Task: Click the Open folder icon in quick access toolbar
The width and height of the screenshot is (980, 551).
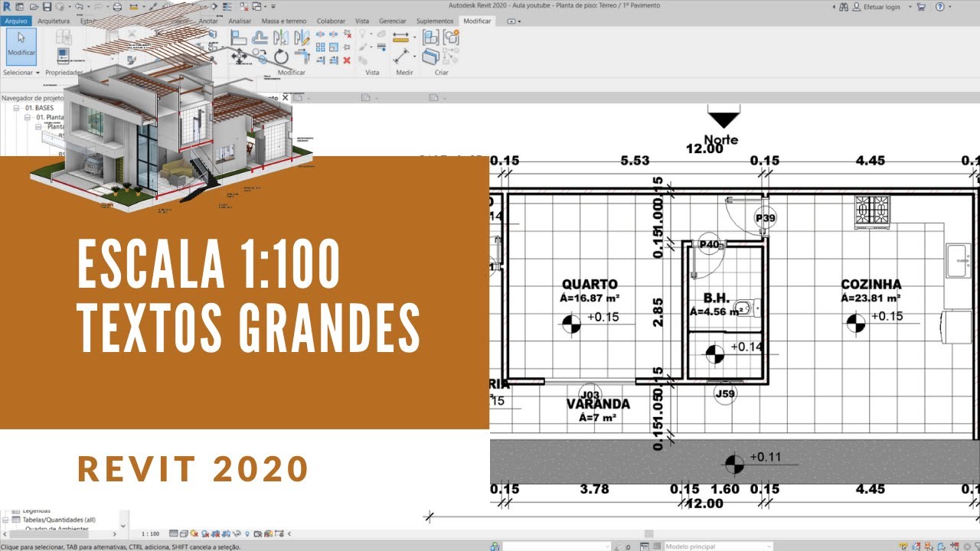Action: 34,7
